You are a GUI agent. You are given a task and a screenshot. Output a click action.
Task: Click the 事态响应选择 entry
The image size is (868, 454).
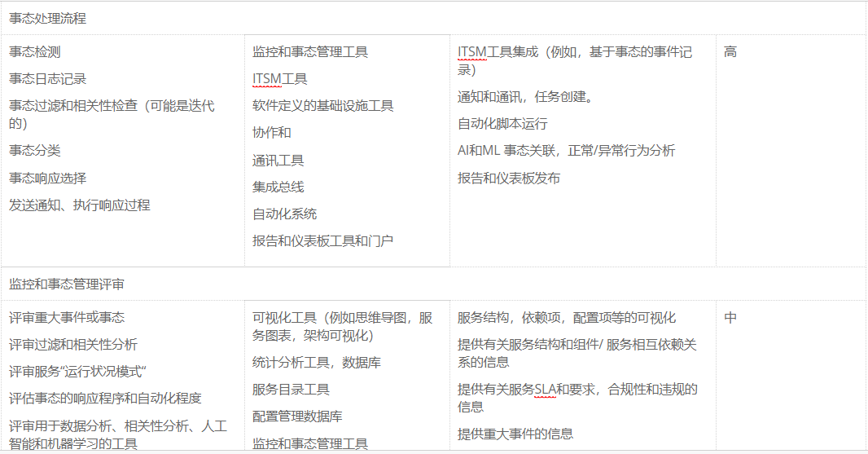click(x=47, y=178)
